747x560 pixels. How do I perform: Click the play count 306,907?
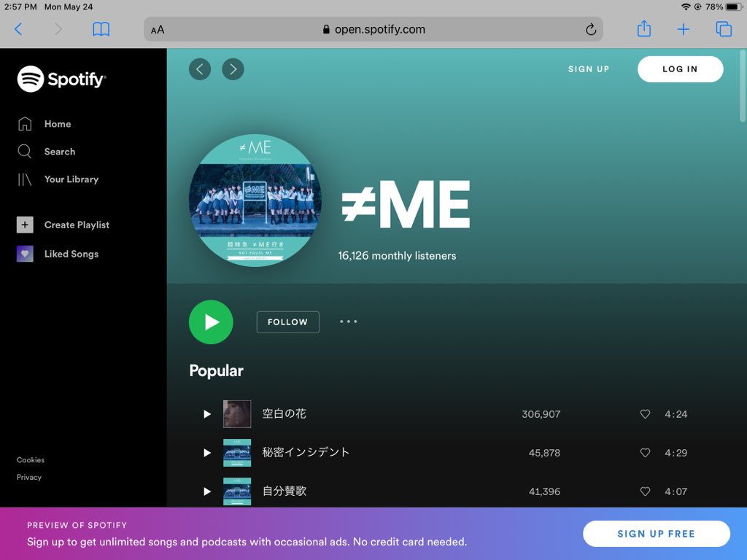[541, 414]
